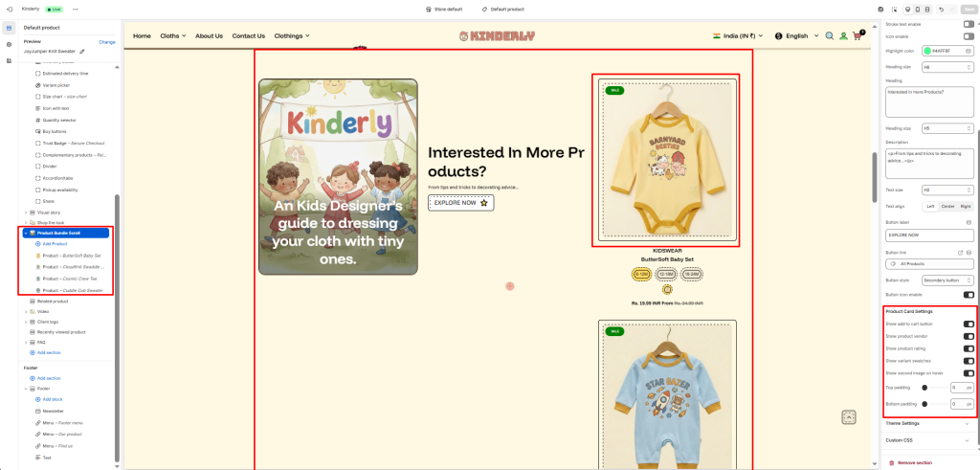Open the inspector selection tool icon
980x470 pixels.
click(894, 10)
